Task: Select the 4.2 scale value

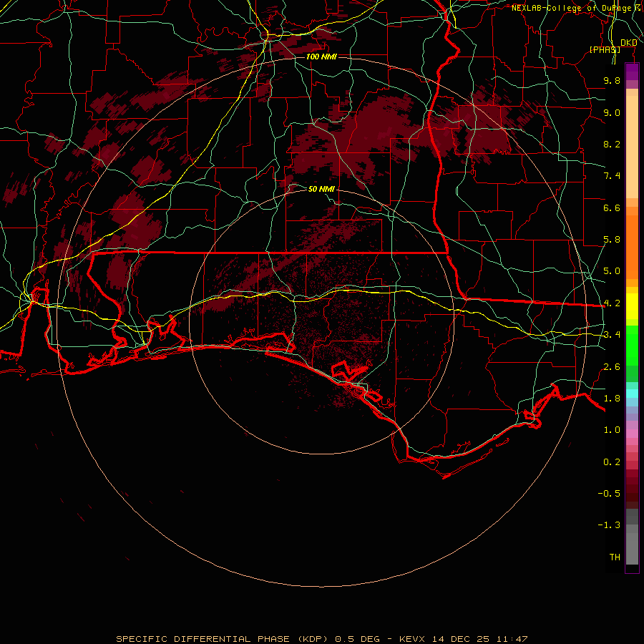Action: [x=612, y=303]
